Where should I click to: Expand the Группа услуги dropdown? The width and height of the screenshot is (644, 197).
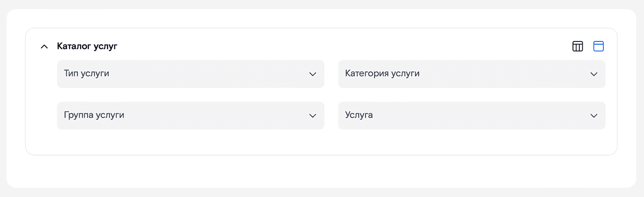(190, 115)
